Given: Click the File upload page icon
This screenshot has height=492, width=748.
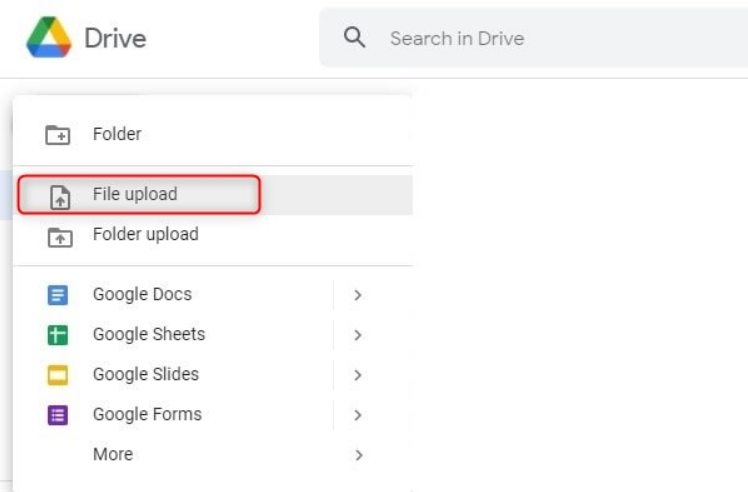Looking at the screenshot, I should click(x=59, y=197).
